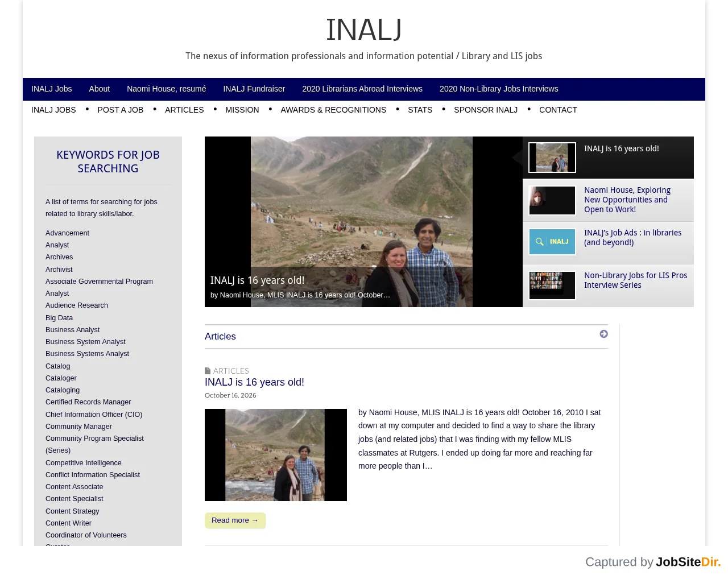Screen dimensions: 728x579
Task: Select SPONSOR INALJ navigation item
Action: (x=486, y=110)
